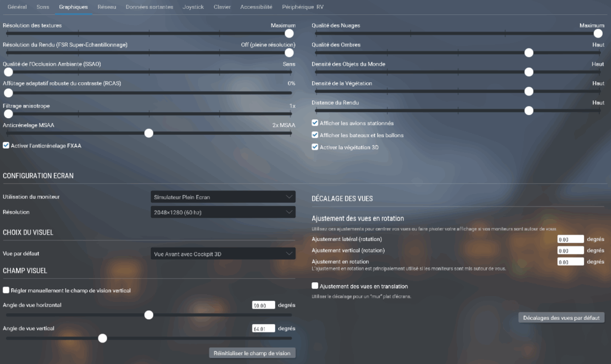
Task: Toggle Afficher les bateaux et les ballons
Action: [315, 135]
